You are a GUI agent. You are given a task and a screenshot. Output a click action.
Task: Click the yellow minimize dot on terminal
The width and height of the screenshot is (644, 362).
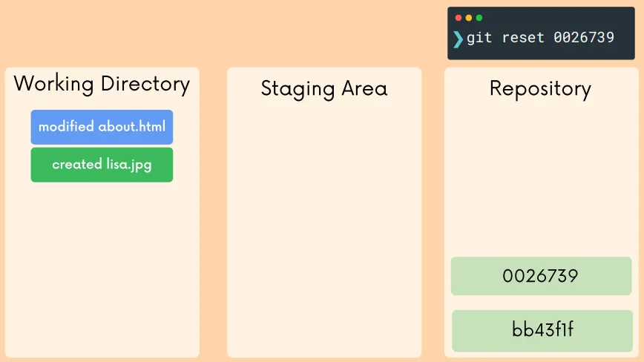click(x=469, y=18)
